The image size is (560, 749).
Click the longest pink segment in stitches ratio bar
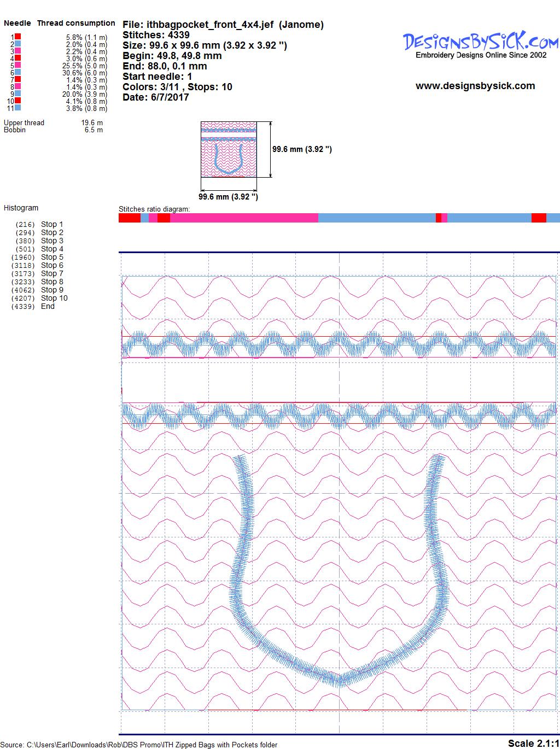244,218
